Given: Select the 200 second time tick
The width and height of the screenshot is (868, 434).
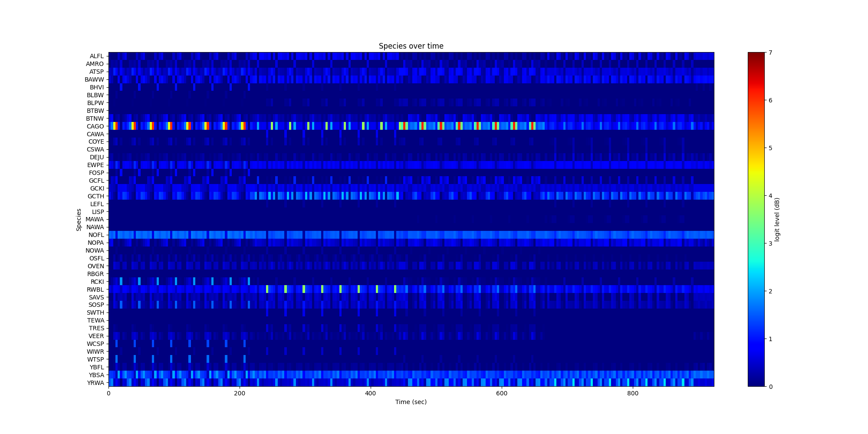Looking at the screenshot, I should click(x=239, y=394).
